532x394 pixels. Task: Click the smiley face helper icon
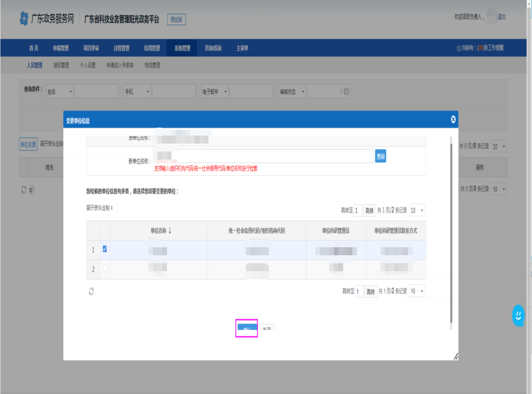518,315
